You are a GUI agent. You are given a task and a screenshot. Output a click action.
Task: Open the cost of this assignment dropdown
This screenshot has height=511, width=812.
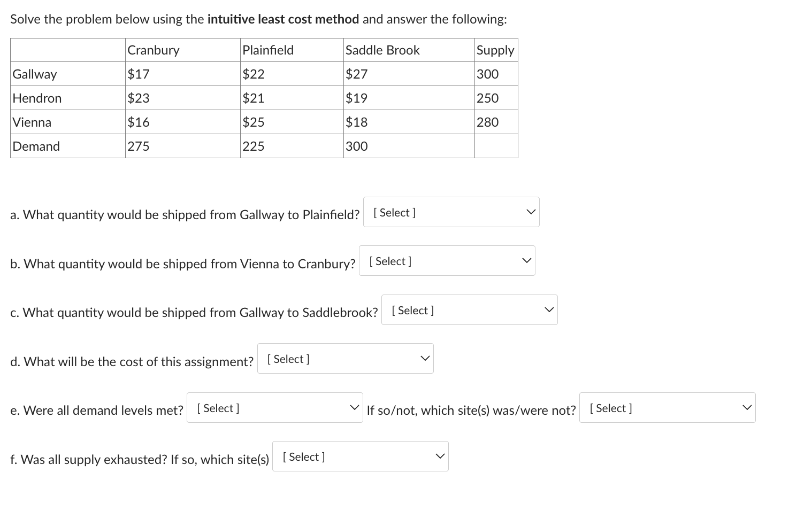tap(345, 359)
